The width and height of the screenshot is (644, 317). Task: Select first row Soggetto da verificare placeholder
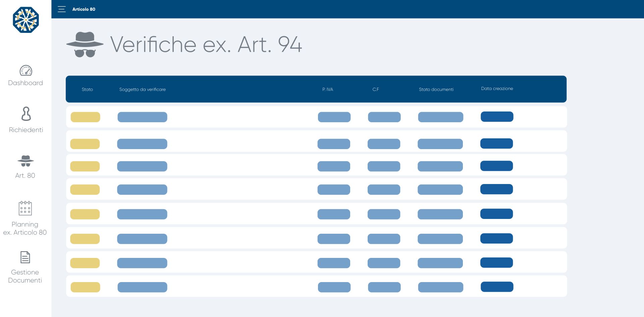(x=142, y=117)
